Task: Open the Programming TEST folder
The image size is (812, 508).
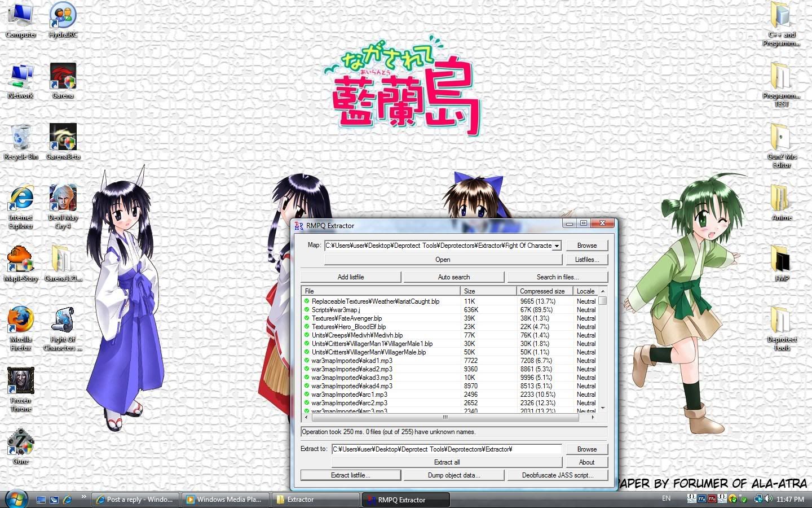Action: pyautogui.click(x=782, y=85)
